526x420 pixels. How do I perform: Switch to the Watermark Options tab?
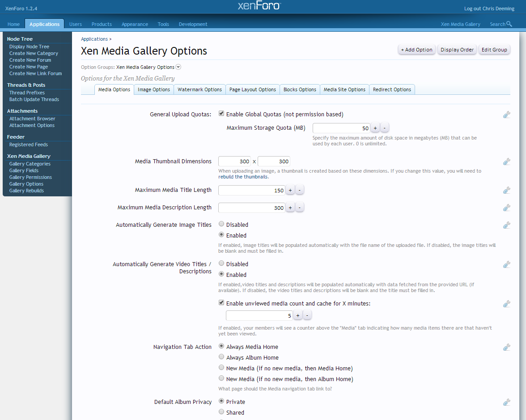(x=199, y=89)
